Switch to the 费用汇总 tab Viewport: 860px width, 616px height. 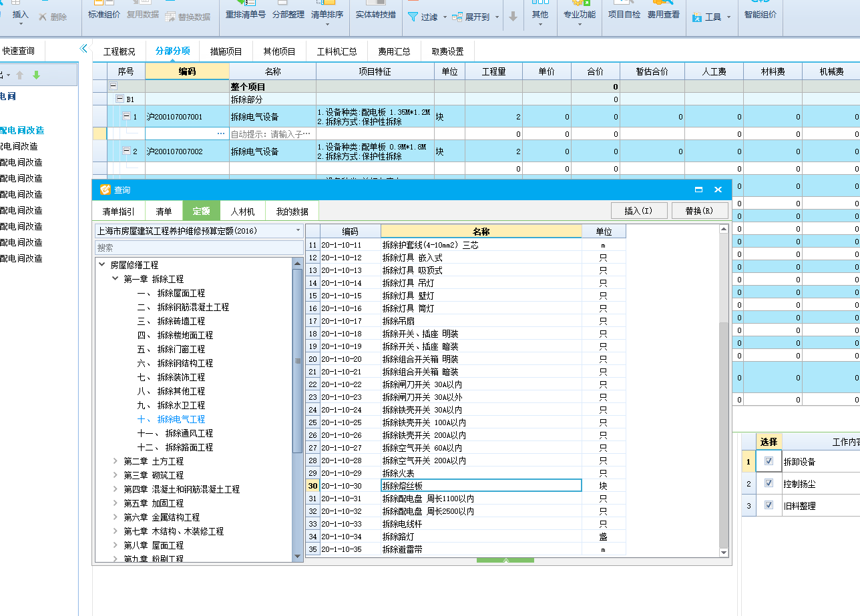point(394,51)
